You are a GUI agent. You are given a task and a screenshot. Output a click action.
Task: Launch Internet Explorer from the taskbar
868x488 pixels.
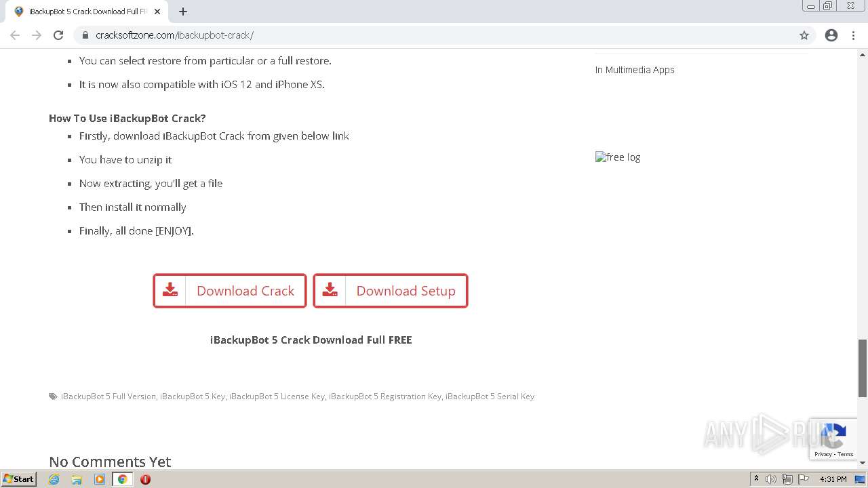click(54, 479)
